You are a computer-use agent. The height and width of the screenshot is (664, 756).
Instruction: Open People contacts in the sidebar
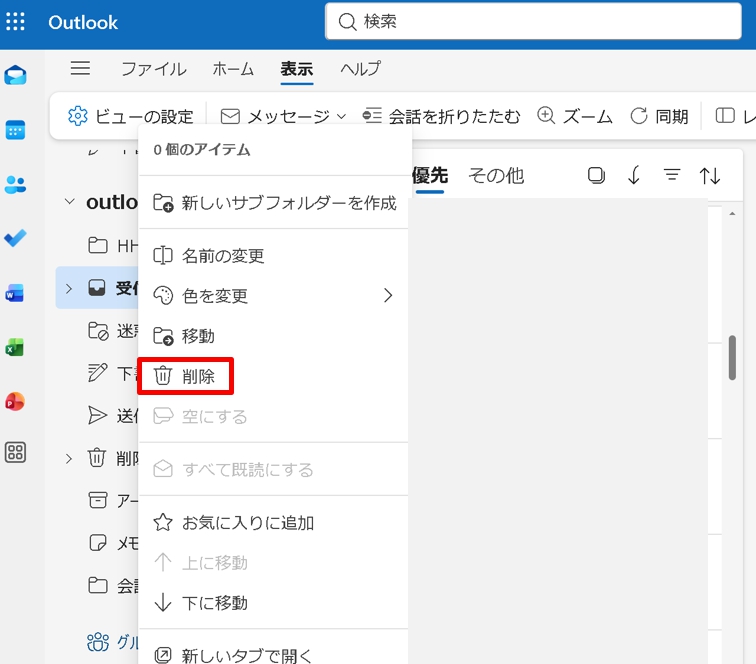point(16,184)
